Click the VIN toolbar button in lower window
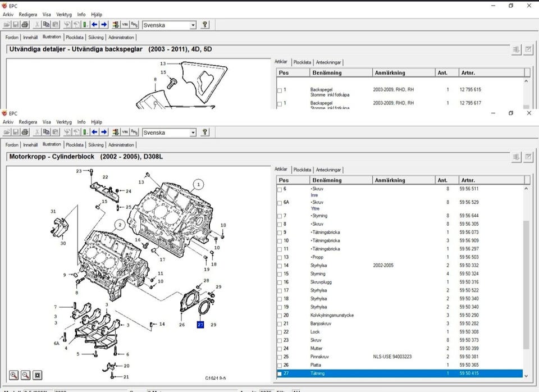 coord(125,133)
